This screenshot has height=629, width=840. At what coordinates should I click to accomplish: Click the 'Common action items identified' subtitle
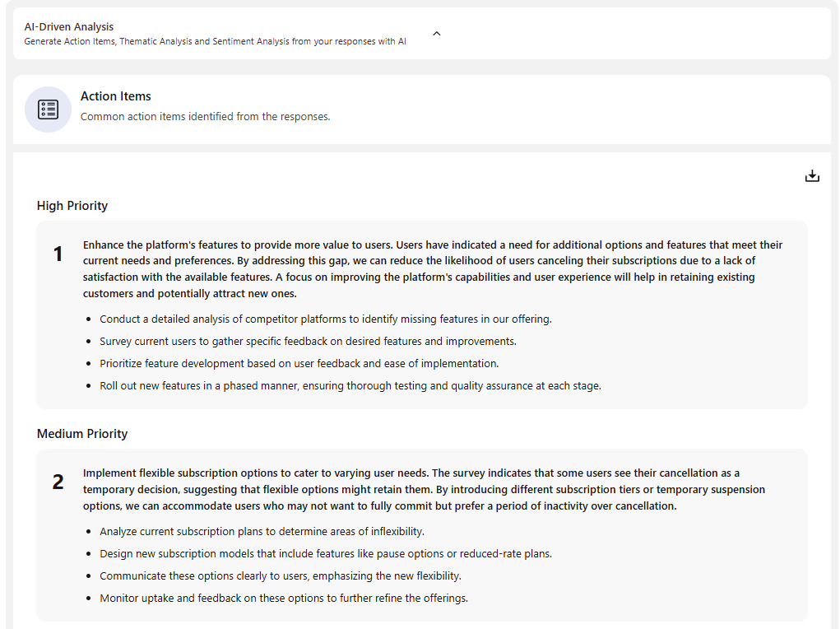click(x=205, y=117)
